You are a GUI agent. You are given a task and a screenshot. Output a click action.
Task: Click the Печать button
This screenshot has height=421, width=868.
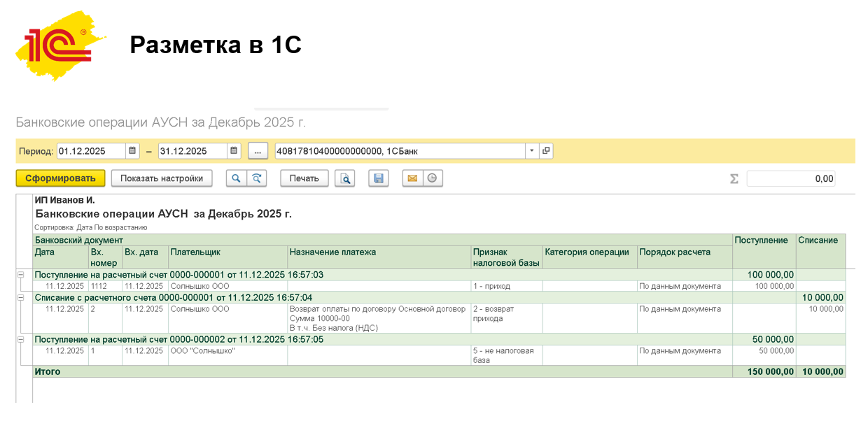click(x=304, y=178)
